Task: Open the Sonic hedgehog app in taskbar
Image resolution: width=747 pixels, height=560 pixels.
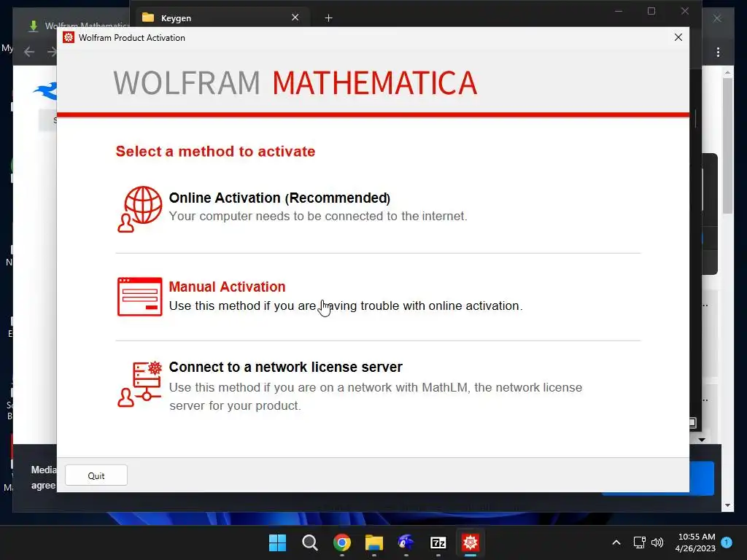Action: click(x=406, y=542)
